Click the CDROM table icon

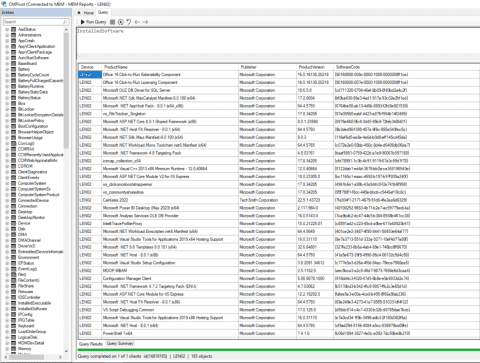click(x=13, y=166)
